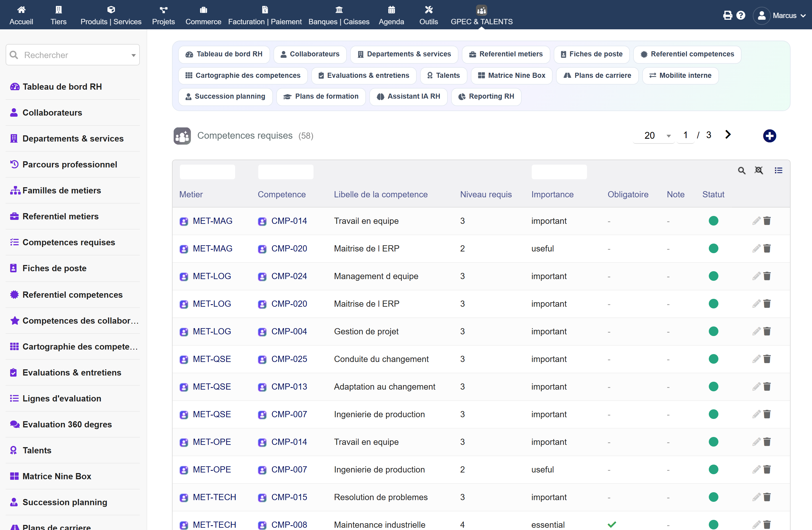Image resolution: width=812 pixels, height=530 pixels.
Task: Open the Assistant IA RH tab
Action: [x=408, y=96]
